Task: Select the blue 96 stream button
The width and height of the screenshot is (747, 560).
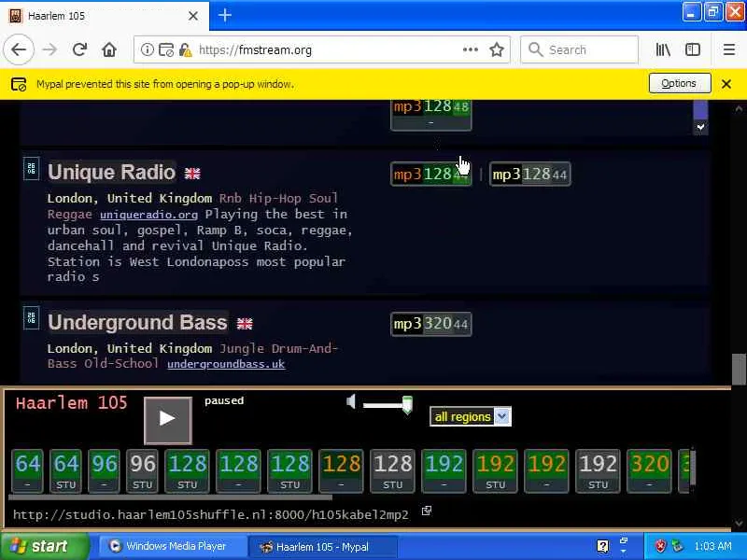Action: pos(104,471)
